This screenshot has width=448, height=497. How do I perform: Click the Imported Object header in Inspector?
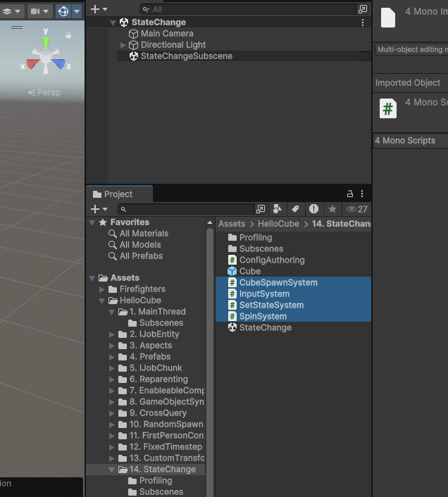tap(408, 83)
